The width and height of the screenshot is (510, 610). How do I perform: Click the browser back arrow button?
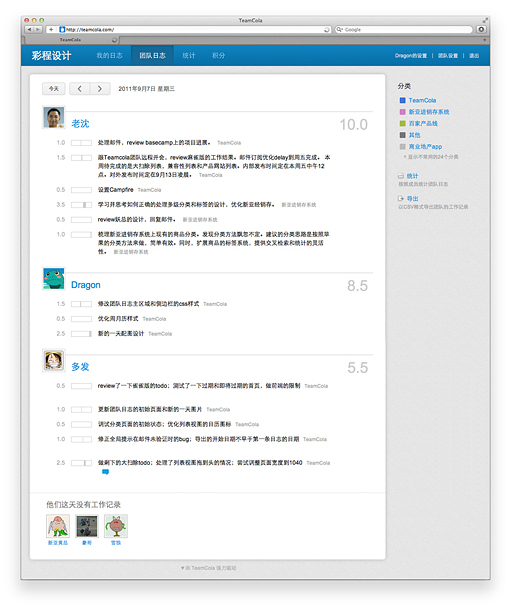[x=29, y=30]
